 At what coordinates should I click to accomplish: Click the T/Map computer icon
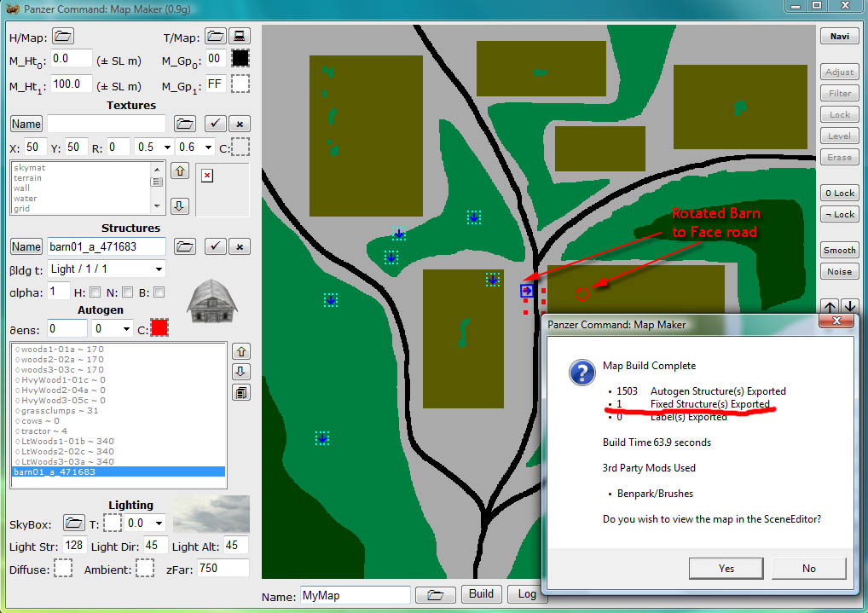(x=239, y=37)
